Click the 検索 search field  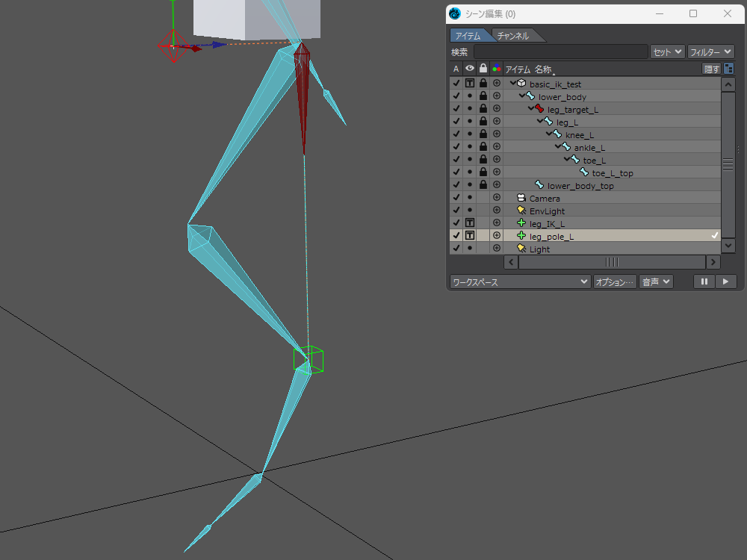tap(560, 52)
